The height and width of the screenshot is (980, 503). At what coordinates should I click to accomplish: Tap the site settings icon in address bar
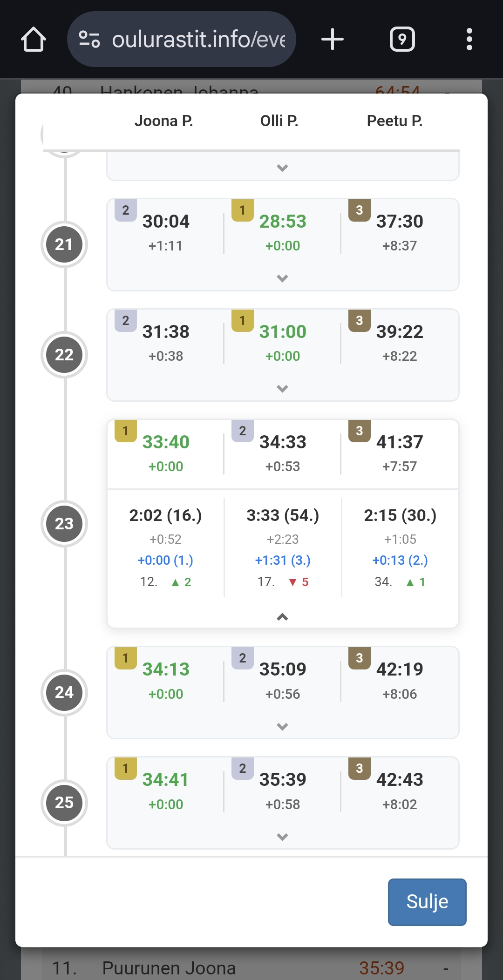[x=89, y=39]
